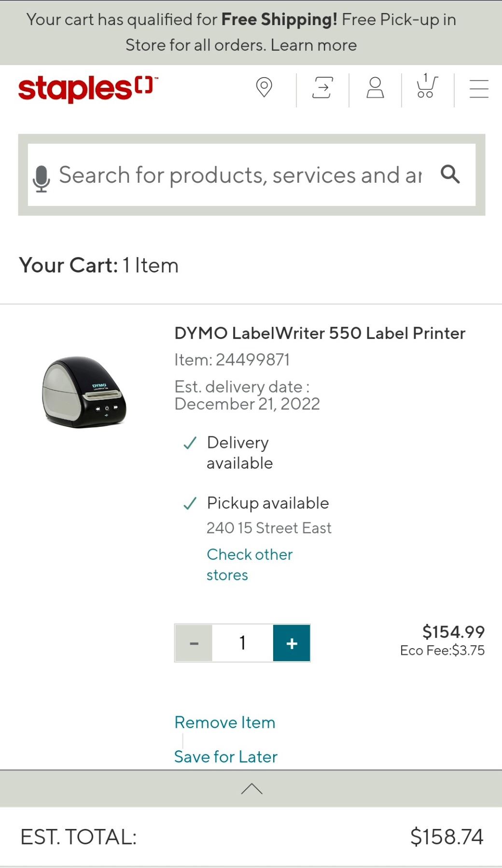Tap the Staples logo
The image size is (502, 868).
point(86,89)
